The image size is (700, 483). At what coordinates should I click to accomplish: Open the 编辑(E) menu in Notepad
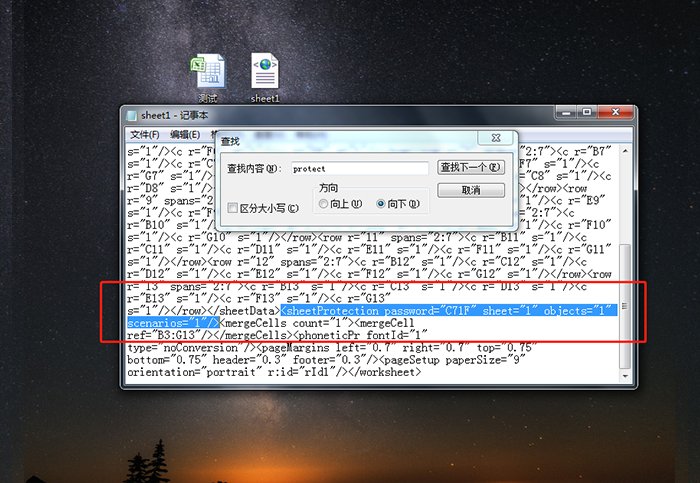pos(185,135)
